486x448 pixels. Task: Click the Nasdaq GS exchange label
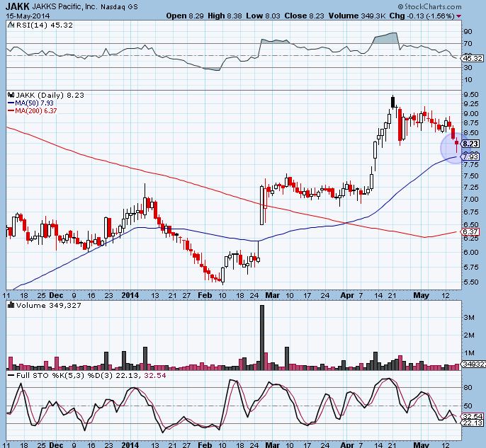tap(119, 6)
